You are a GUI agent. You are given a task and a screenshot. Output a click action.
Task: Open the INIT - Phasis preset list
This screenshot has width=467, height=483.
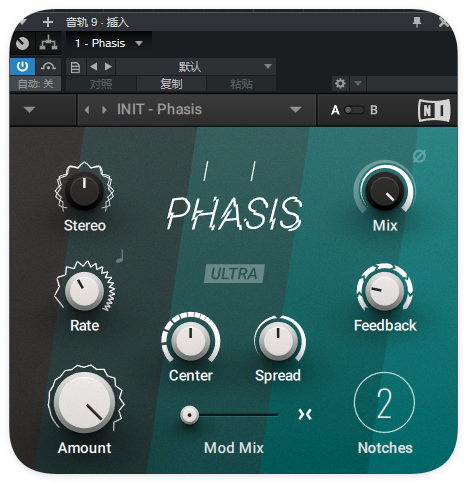(x=209, y=110)
